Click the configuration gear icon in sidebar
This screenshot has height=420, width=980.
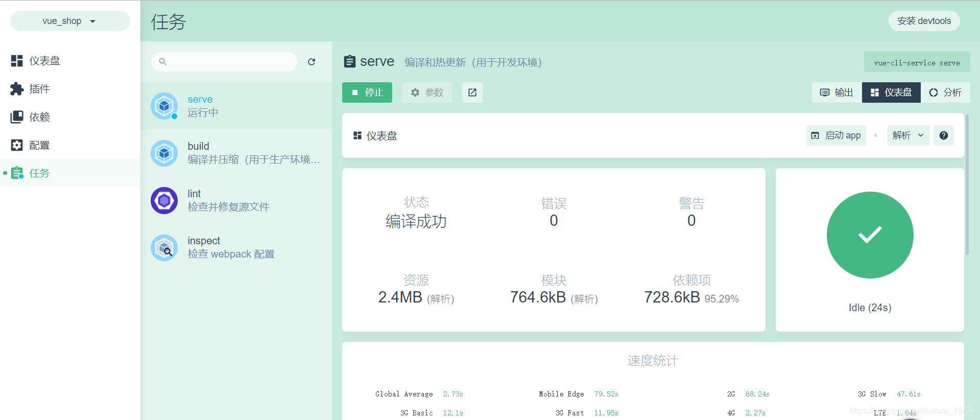click(x=17, y=145)
